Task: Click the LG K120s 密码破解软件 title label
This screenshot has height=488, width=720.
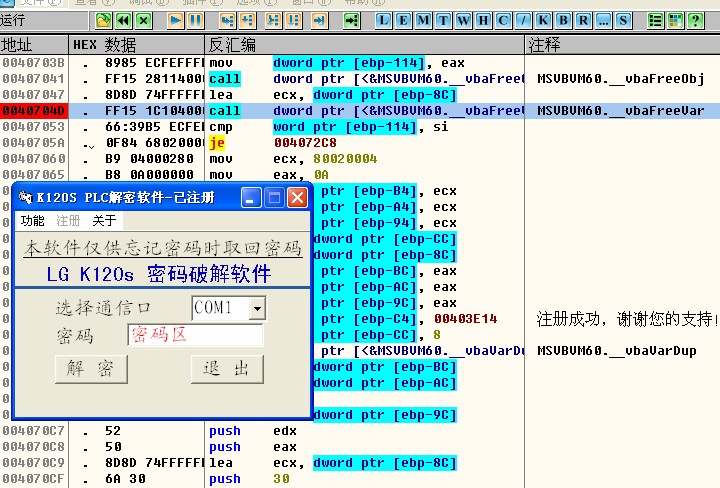Action: point(159,274)
